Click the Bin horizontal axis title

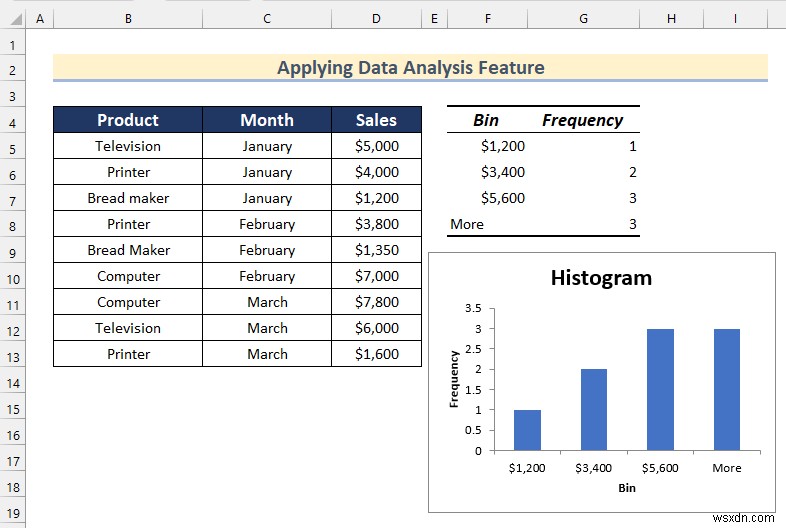tap(627, 488)
